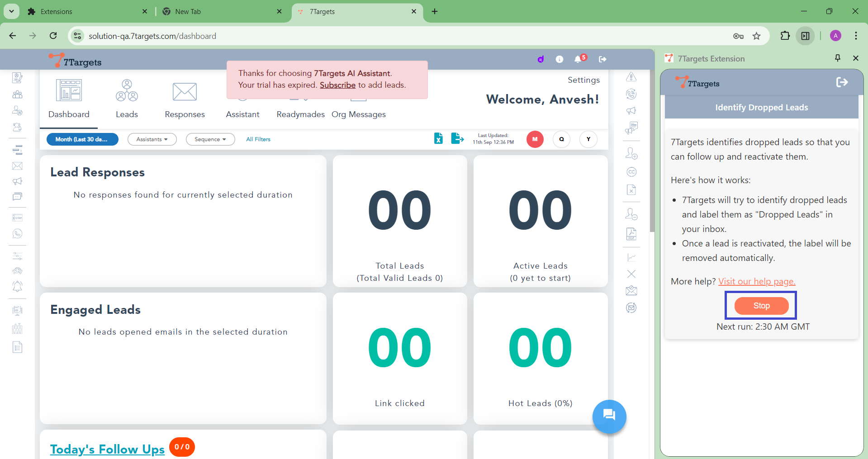Expand the Assistants dropdown filter
The height and width of the screenshot is (459, 868).
click(x=152, y=139)
